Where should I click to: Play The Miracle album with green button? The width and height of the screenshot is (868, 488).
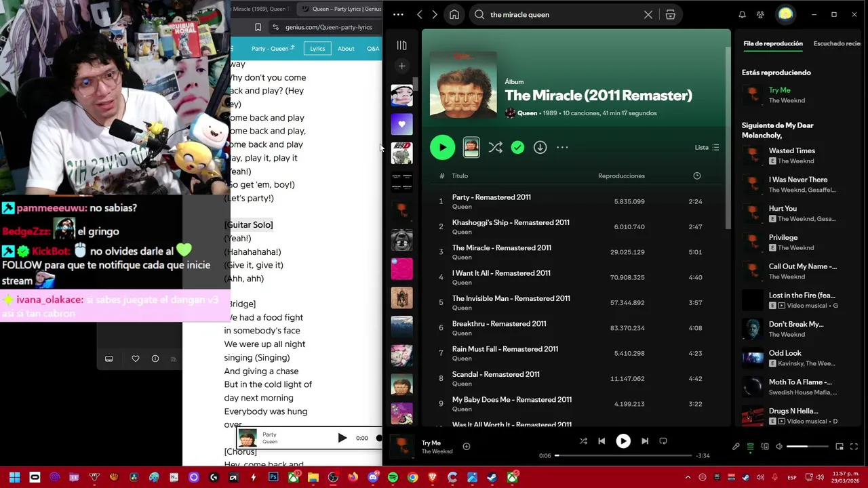pyautogui.click(x=442, y=147)
